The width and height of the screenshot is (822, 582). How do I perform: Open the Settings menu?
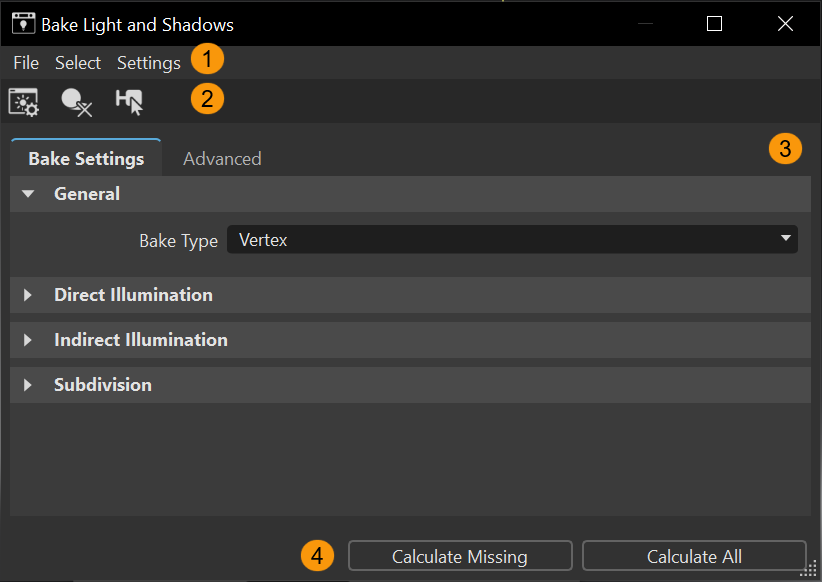click(x=148, y=63)
